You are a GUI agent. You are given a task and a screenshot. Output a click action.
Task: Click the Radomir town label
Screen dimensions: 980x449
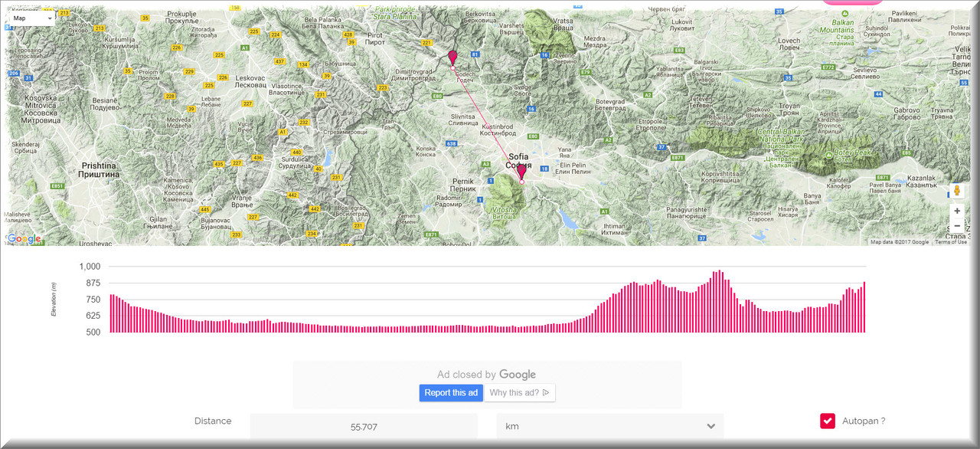click(449, 201)
